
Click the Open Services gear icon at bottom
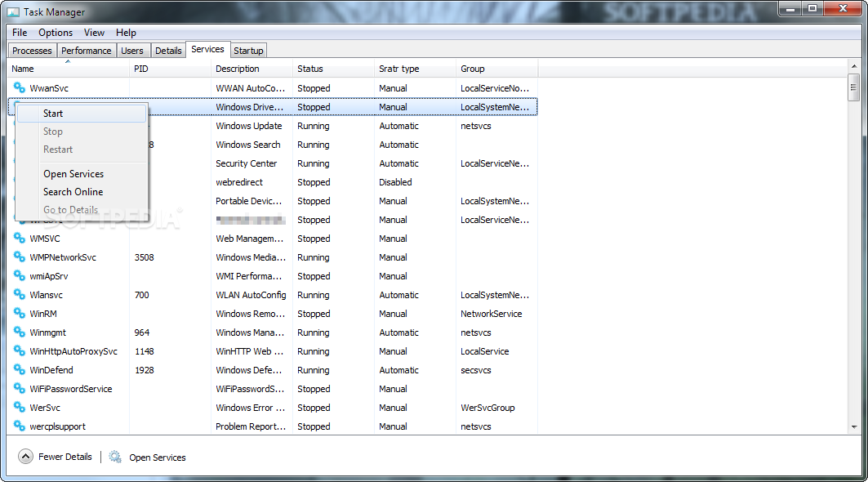click(115, 457)
